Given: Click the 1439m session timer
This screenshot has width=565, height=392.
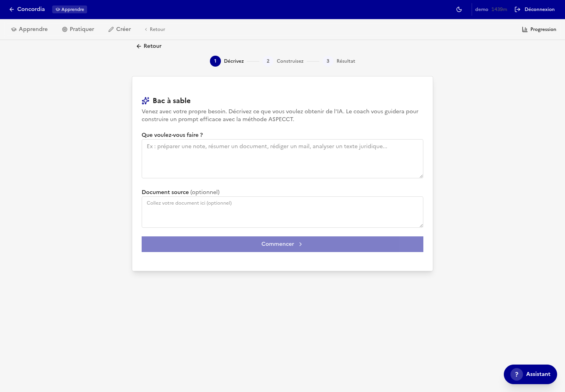Looking at the screenshot, I should coord(499,9).
